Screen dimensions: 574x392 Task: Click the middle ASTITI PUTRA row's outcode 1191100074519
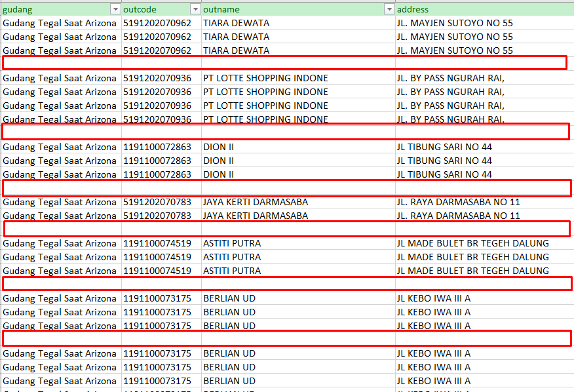(157, 257)
